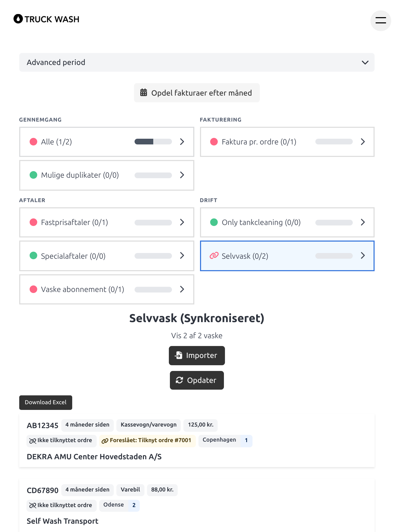Click the Download Excel button
The width and height of the screenshot is (399, 532).
(x=46, y=402)
